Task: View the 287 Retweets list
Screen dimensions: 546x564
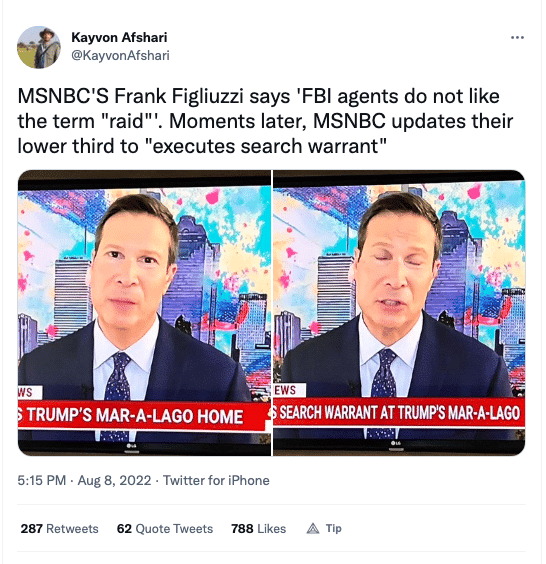Action: (59, 528)
